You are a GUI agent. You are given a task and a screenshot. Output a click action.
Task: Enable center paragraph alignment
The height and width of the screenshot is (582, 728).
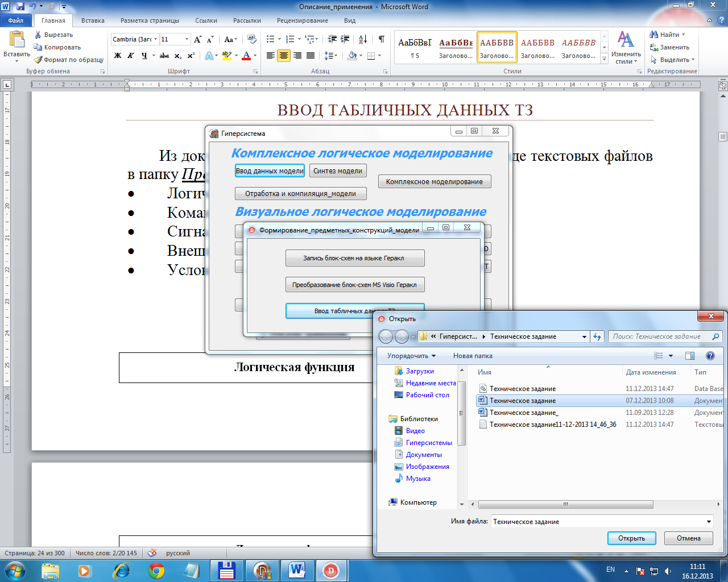[x=283, y=56]
